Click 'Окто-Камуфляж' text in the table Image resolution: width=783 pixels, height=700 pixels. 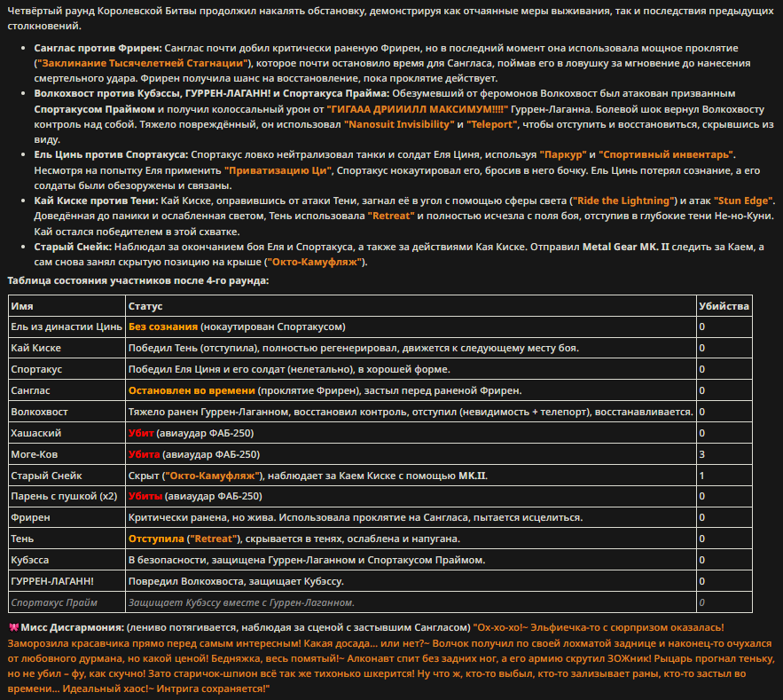[x=212, y=476]
